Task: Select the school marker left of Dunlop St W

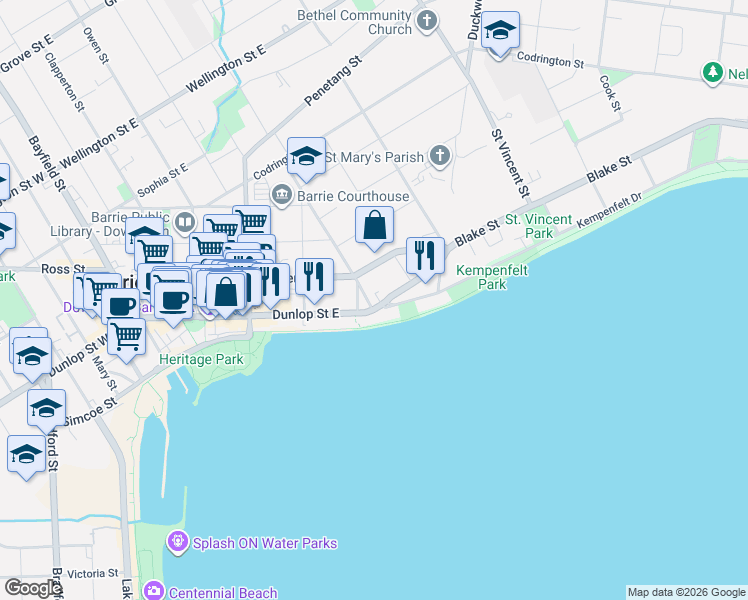Action: point(32,360)
